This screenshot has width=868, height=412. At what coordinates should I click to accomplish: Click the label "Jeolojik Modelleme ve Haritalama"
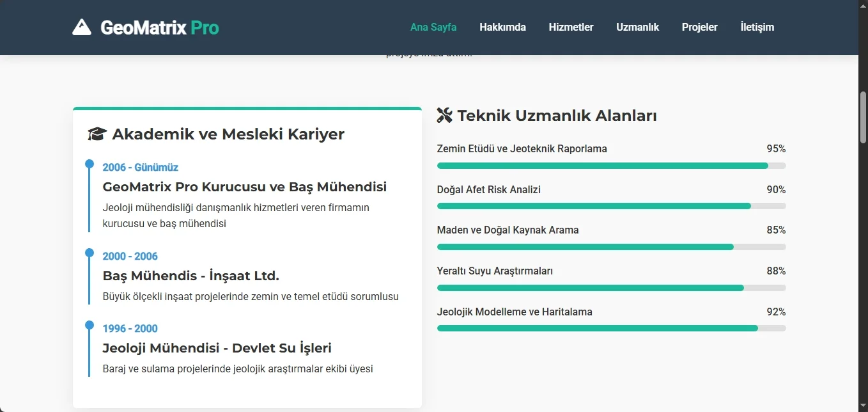(515, 312)
